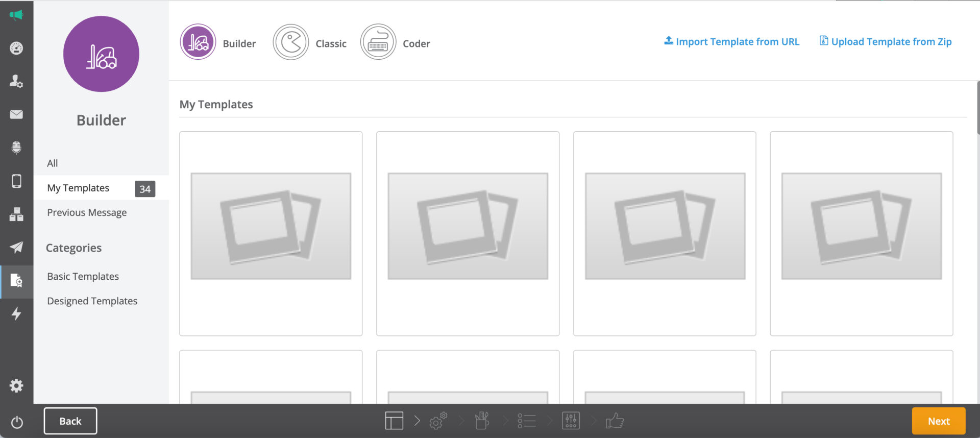Open the settings gear in sidebar
This screenshot has height=438, width=980.
pos(16,385)
